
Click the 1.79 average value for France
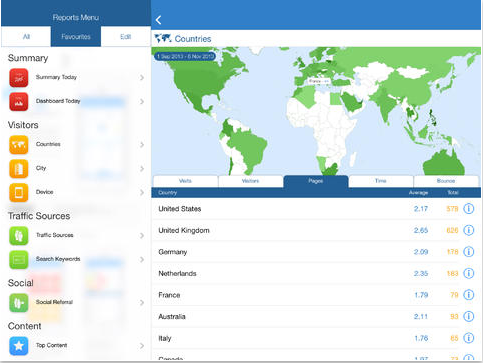421,295
